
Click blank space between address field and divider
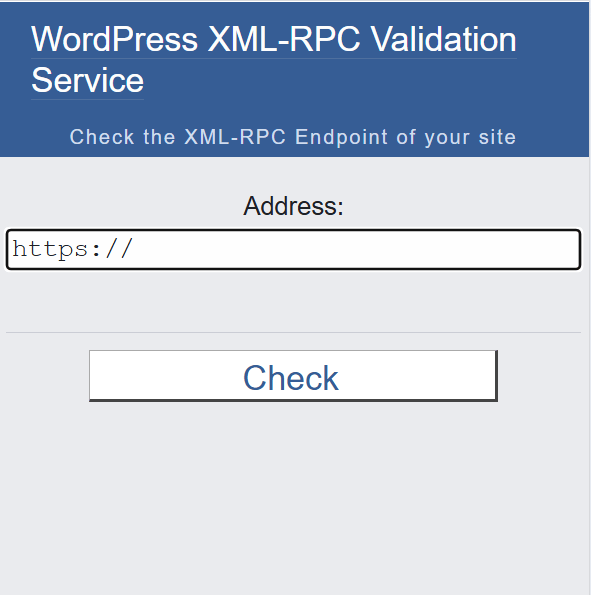coord(293,301)
